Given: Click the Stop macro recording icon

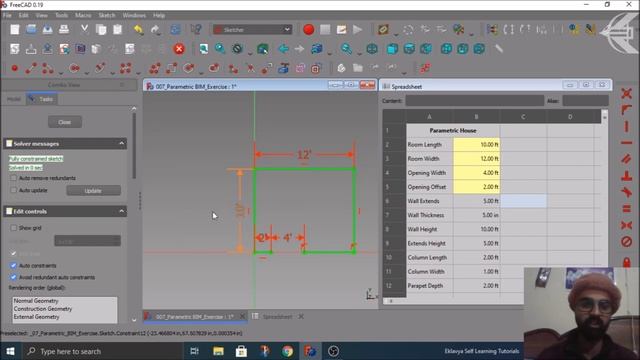Looking at the screenshot, I should [325, 29].
